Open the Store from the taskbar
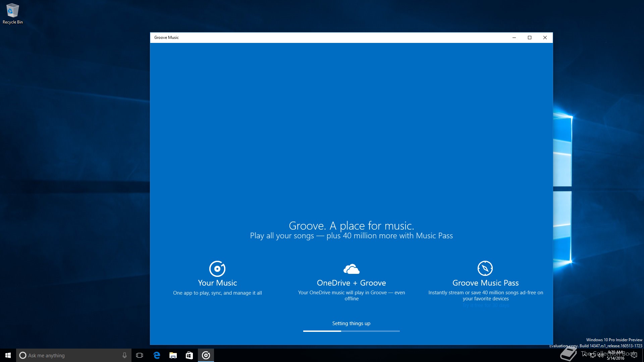The width and height of the screenshot is (644, 362). (x=190, y=355)
